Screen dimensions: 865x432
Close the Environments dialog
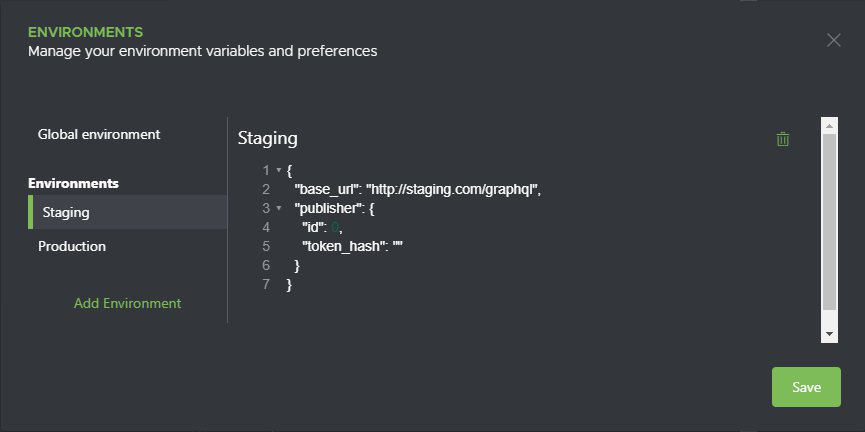pyautogui.click(x=833, y=40)
